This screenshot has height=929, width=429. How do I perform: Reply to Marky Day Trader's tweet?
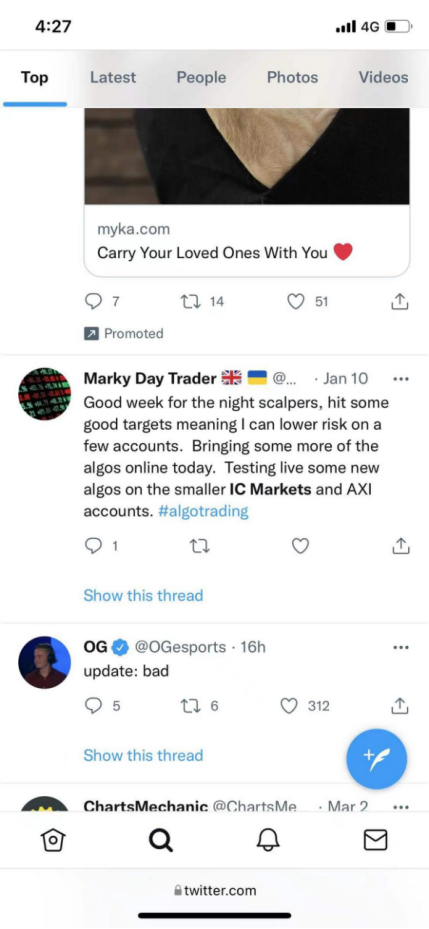(x=93, y=546)
